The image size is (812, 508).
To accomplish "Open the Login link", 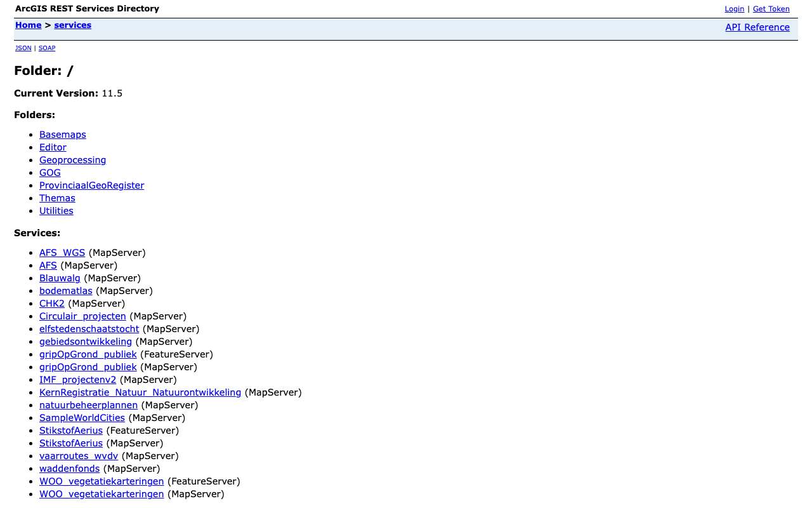I will tap(734, 9).
